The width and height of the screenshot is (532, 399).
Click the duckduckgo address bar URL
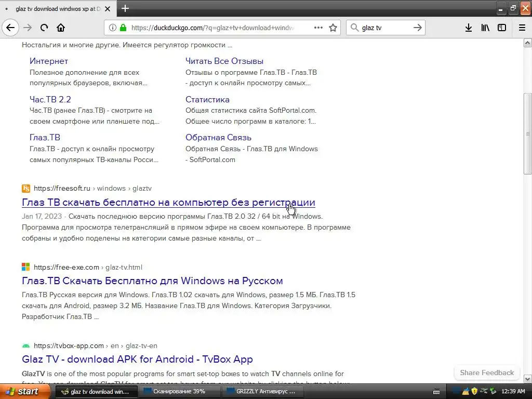click(x=212, y=28)
